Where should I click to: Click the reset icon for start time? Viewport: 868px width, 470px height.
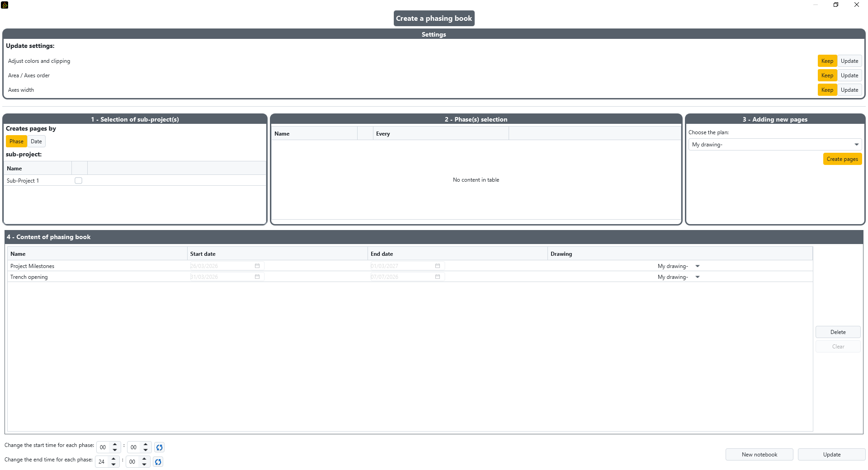[x=159, y=447]
